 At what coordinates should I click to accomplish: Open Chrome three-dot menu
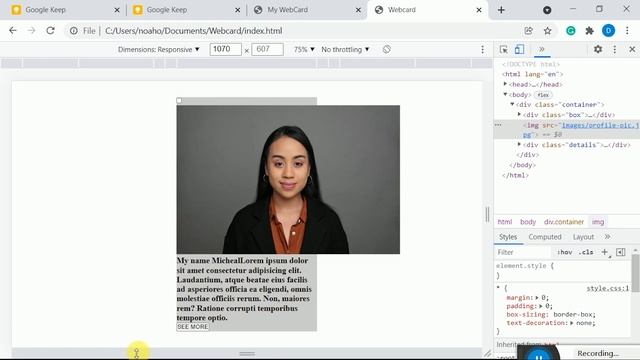[627, 31]
